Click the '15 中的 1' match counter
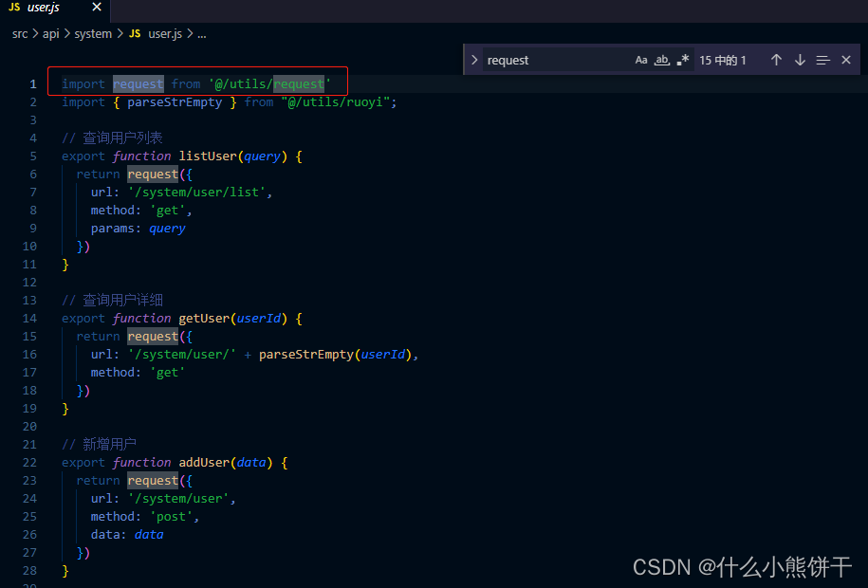The height and width of the screenshot is (588, 868). click(x=723, y=60)
